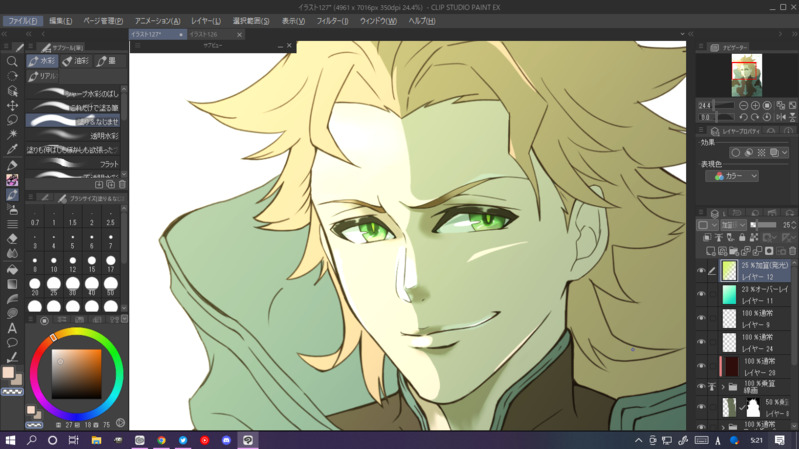Select the Text tool
The width and height of the screenshot is (799, 449).
12,329
